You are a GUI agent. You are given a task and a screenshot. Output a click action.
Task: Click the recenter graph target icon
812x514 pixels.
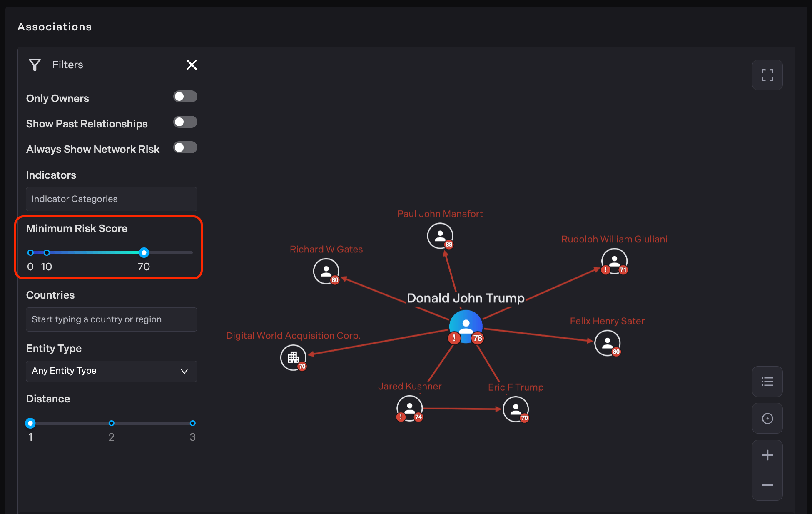(767, 418)
